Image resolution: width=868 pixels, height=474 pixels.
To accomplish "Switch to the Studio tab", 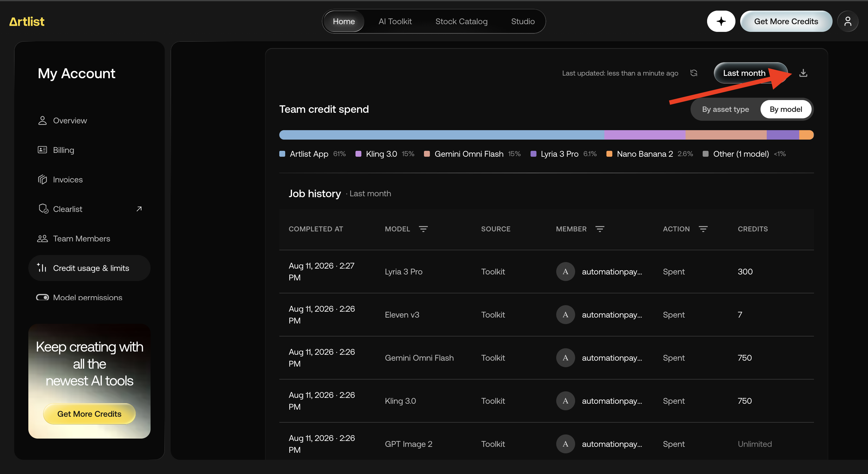I will point(523,21).
